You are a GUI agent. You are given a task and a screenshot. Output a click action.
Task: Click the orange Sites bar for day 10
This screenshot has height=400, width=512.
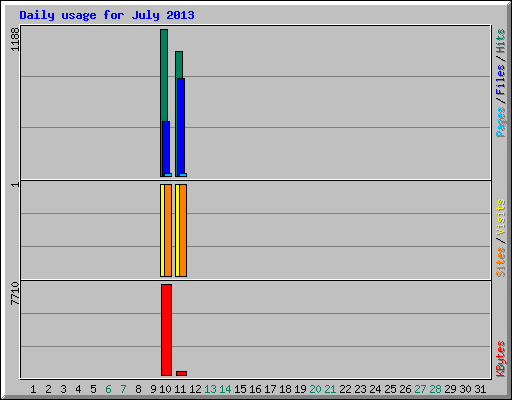point(168,230)
